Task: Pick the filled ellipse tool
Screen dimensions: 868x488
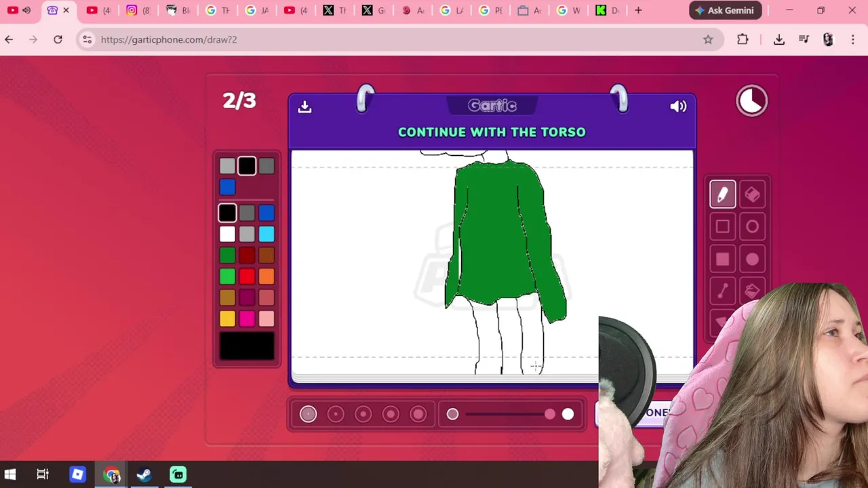Action: pyautogui.click(x=752, y=259)
